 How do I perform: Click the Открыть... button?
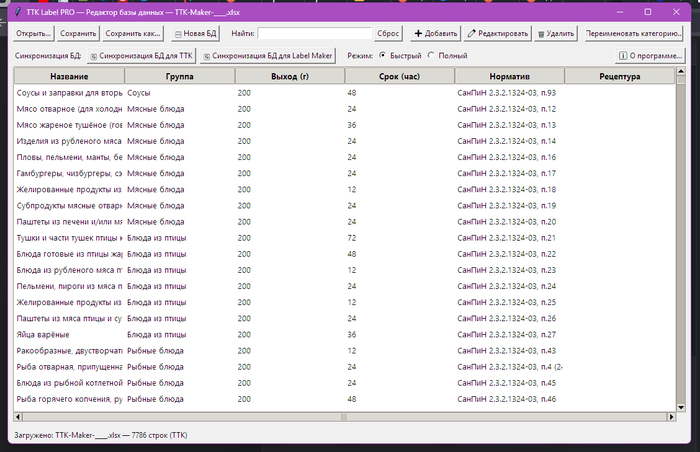(x=33, y=33)
